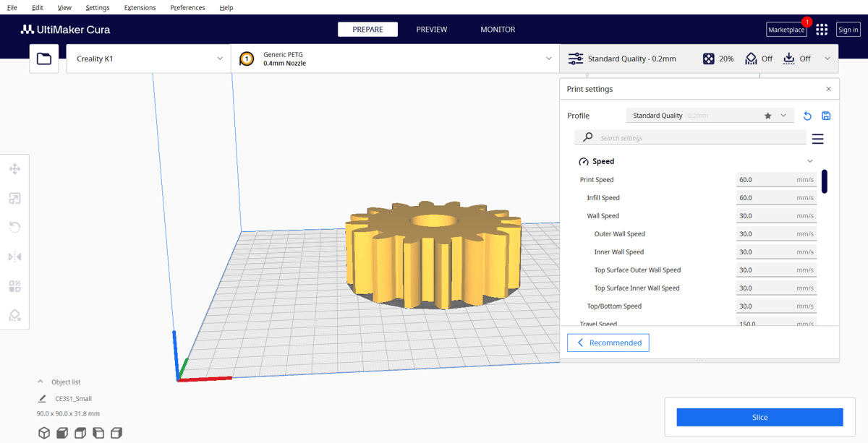This screenshot has height=443, width=868.
Task: Click the print settings sliders icon
Action: point(576,59)
